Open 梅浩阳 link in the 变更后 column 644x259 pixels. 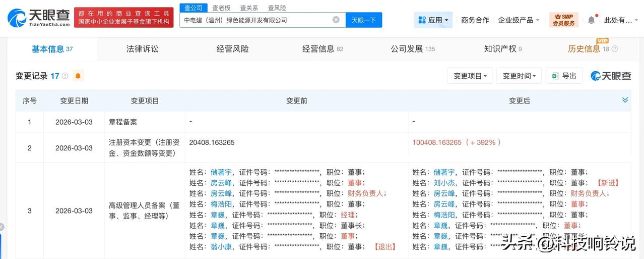(444, 215)
